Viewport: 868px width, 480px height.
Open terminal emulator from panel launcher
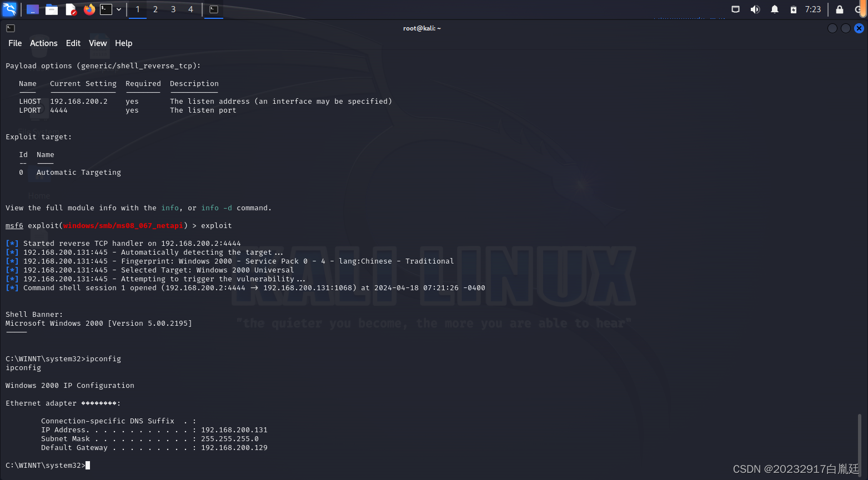point(106,9)
